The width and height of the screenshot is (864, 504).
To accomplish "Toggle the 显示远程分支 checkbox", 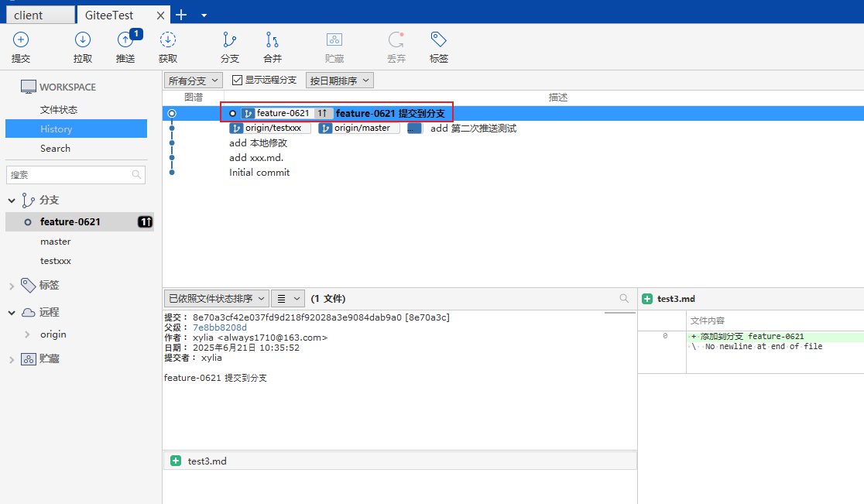I will 238,80.
